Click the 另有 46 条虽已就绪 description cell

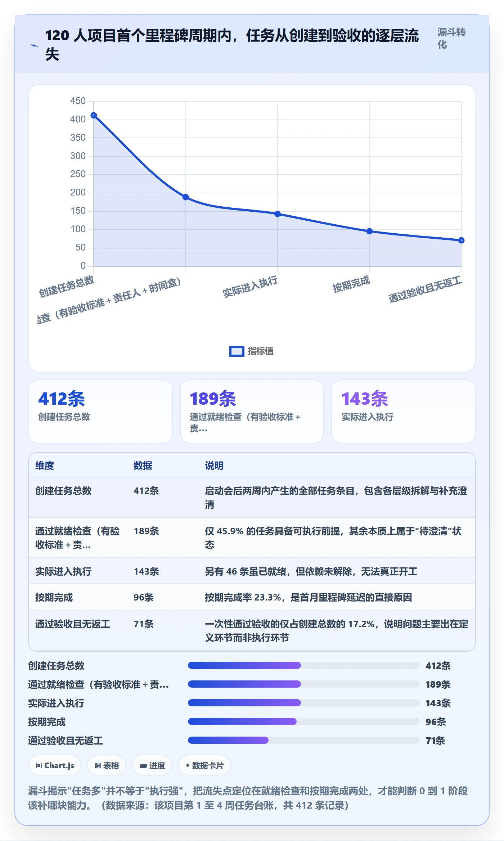(x=311, y=572)
